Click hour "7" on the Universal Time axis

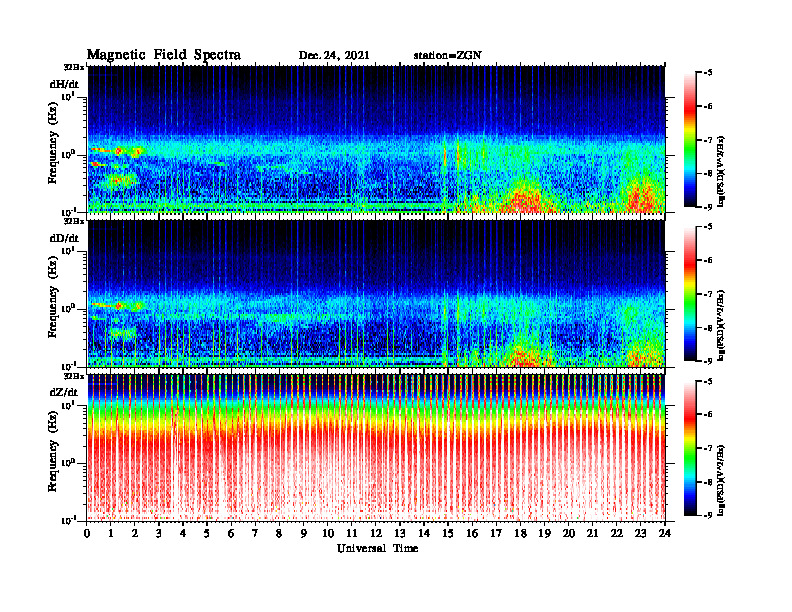click(x=256, y=533)
